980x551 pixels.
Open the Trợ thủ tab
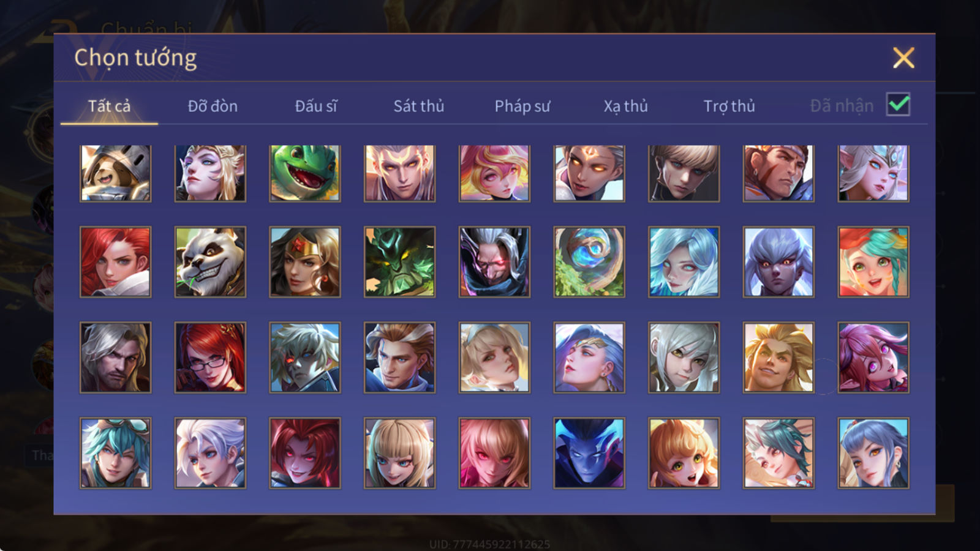click(x=729, y=106)
